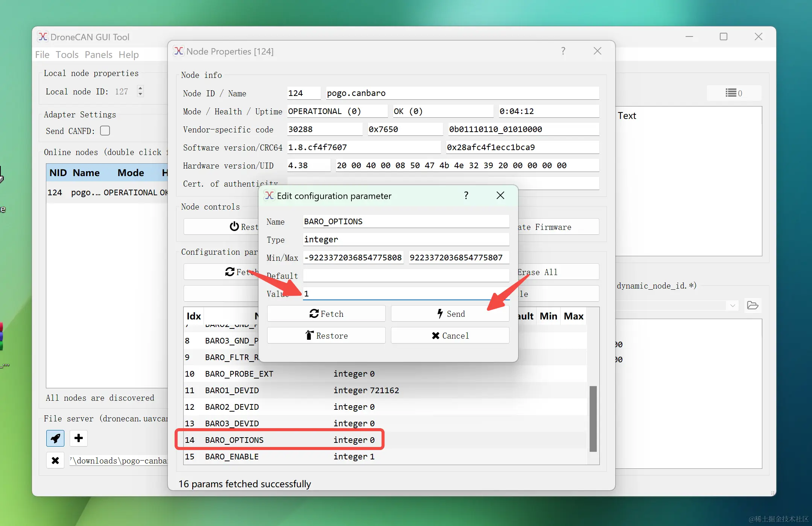Viewport: 812px width, 526px height.
Task: Open the Panels menu
Action: point(99,55)
